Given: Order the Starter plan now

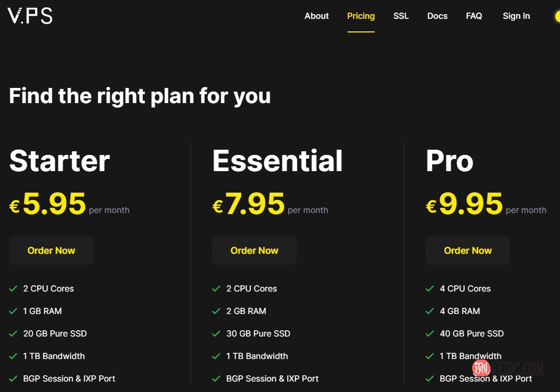Looking at the screenshot, I should pos(51,251).
